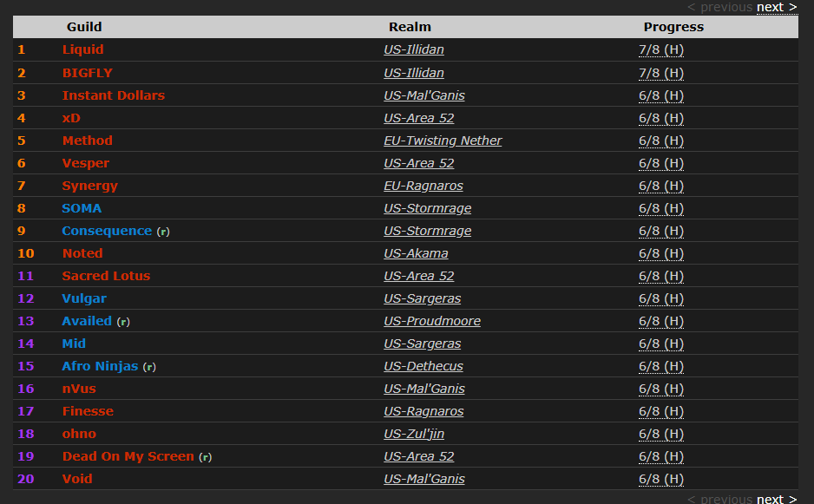This screenshot has width=814, height=504.
Task: Open the US-Zul'jin realm link
Action: pos(414,434)
